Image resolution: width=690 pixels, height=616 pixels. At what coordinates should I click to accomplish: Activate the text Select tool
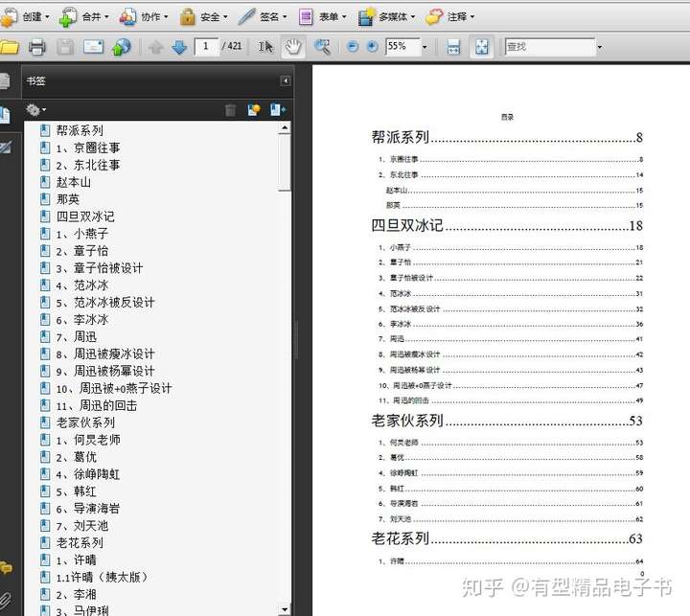coord(265,46)
